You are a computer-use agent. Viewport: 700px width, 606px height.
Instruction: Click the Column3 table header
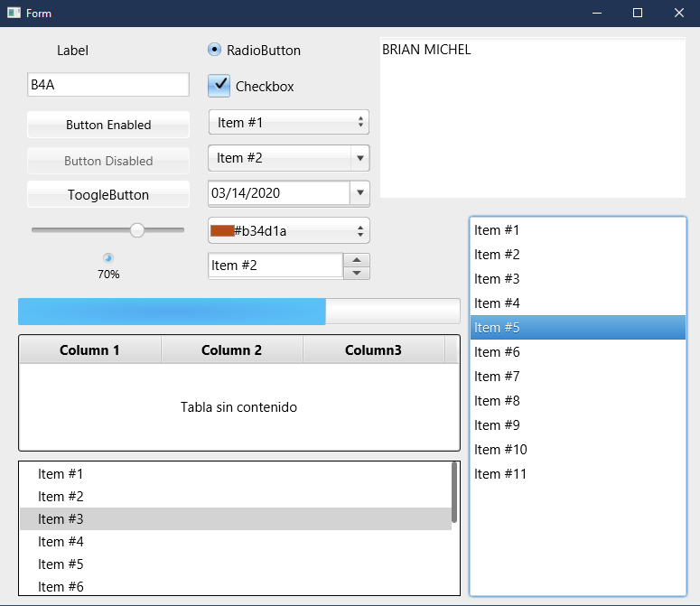coord(373,350)
